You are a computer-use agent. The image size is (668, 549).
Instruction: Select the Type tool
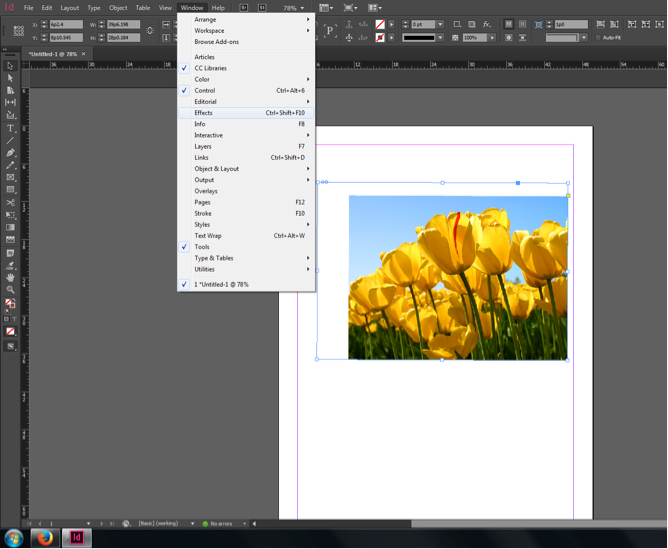pos(10,128)
